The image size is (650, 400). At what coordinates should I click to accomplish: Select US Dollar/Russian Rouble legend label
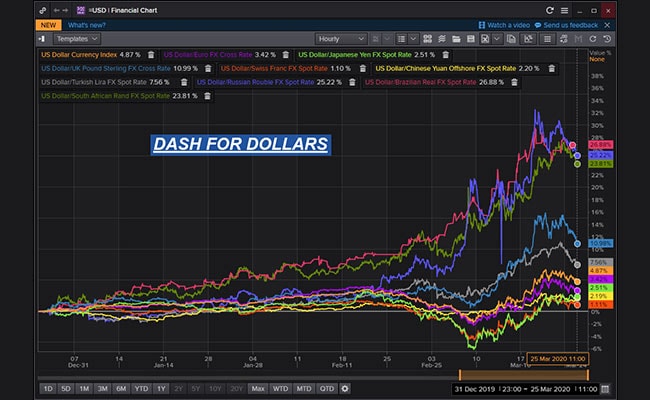point(255,82)
